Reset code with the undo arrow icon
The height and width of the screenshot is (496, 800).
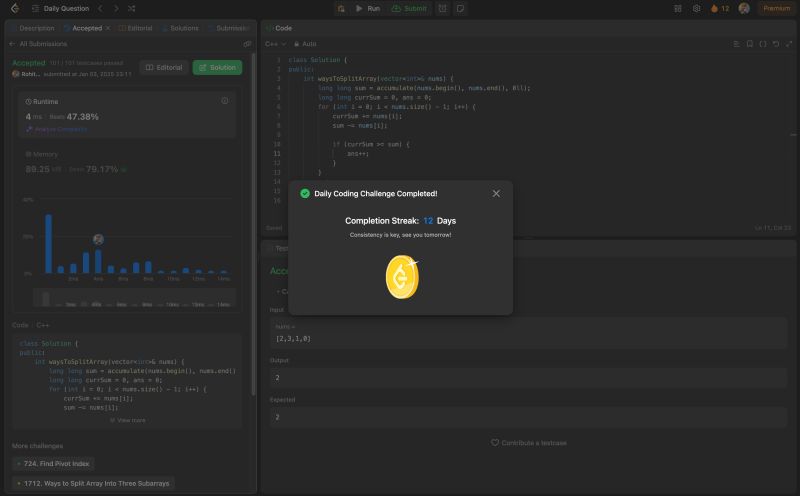tap(775, 44)
